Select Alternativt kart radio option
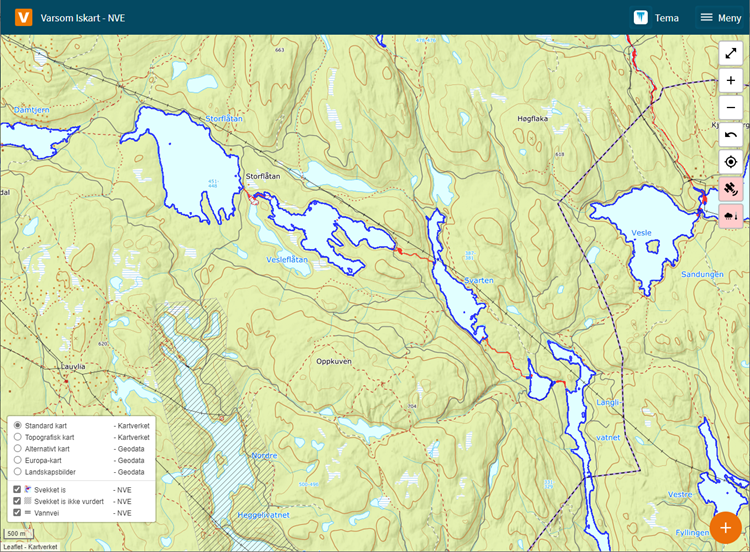750x552 pixels. [17, 449]
